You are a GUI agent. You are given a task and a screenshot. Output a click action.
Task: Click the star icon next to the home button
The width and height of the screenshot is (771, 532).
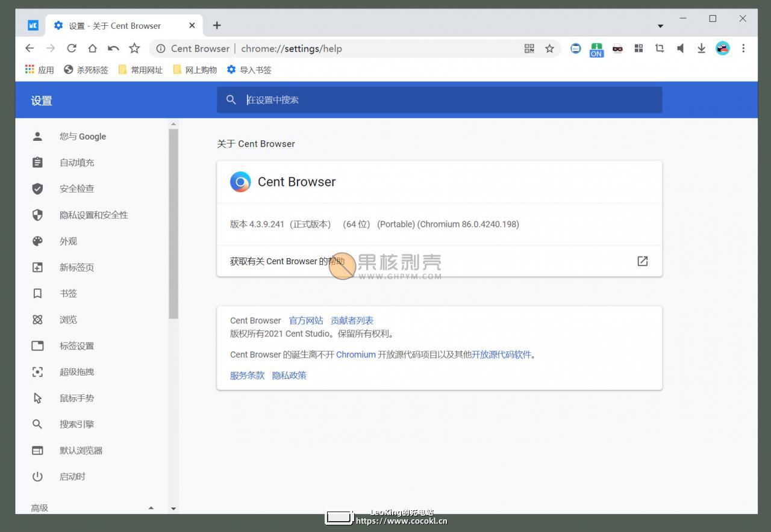[134, 48]
